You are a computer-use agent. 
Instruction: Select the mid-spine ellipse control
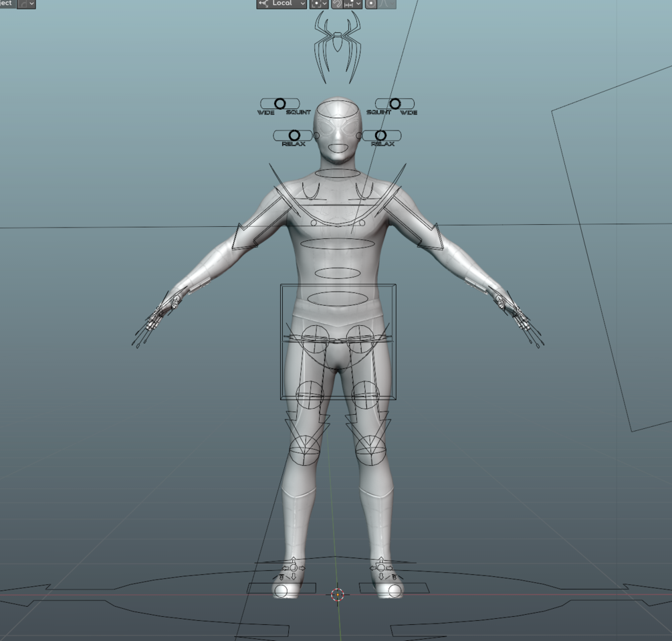click(337, 273)
